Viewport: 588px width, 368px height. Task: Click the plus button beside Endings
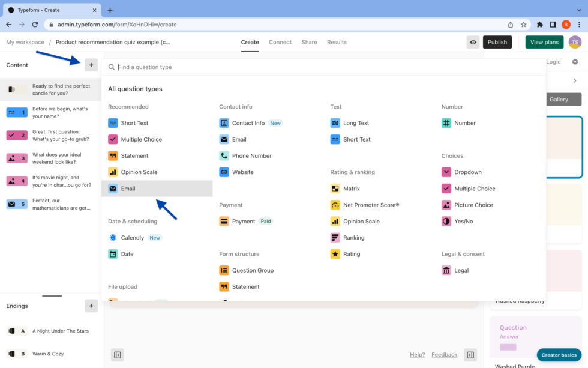point(91,306)
